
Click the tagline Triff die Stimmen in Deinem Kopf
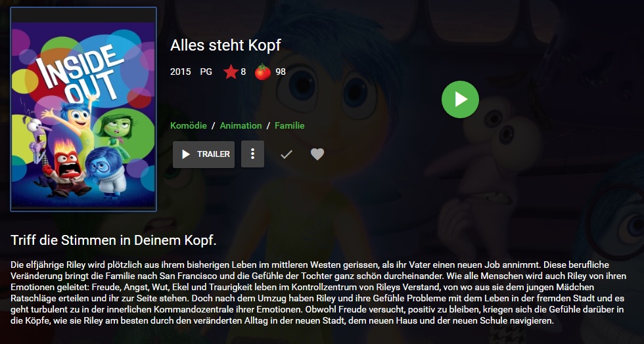click(113, 240)
